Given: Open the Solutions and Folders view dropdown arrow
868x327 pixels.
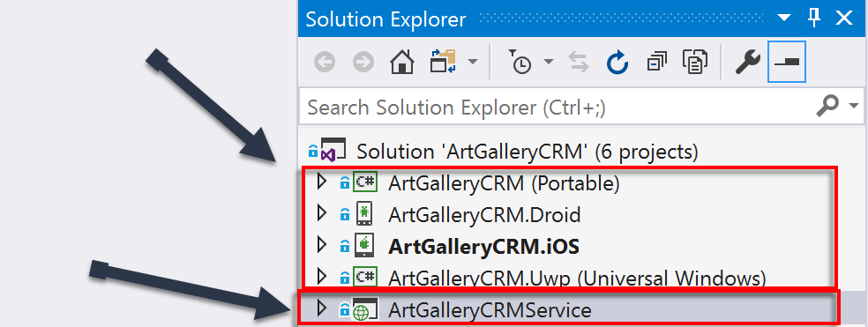Looking at the screenshot, I should [472, 62].
